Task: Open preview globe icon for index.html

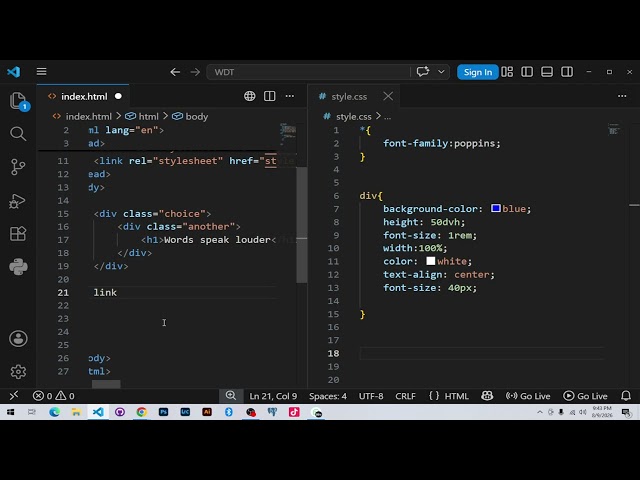Action: tap(249, 96)
